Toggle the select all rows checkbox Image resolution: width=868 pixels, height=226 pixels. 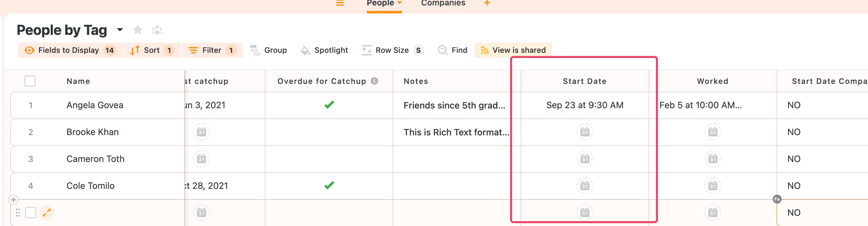30,81
